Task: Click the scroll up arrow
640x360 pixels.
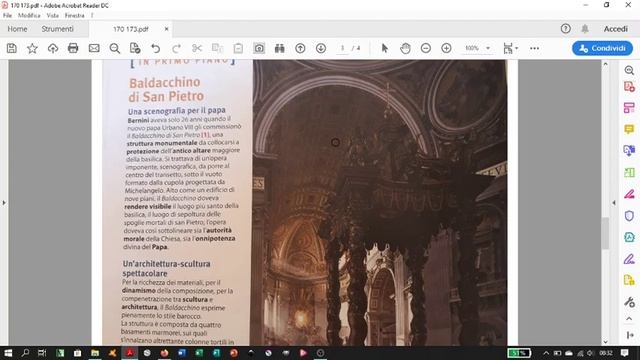Action: coord(605,64)
